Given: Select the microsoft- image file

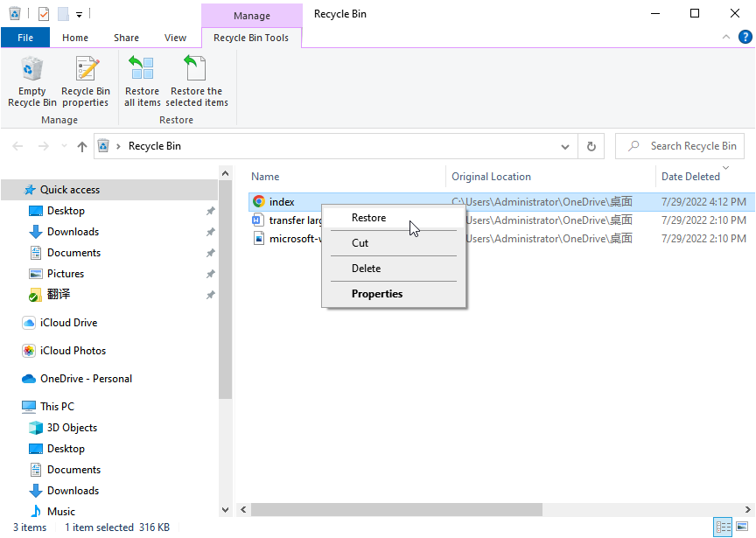Looking at the screenshot, I should coord(287,239).
